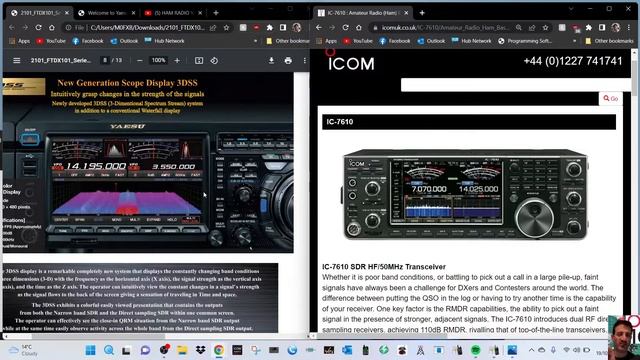
Task: Open File Explorer from the taskbar
Action: click(182, 350)
